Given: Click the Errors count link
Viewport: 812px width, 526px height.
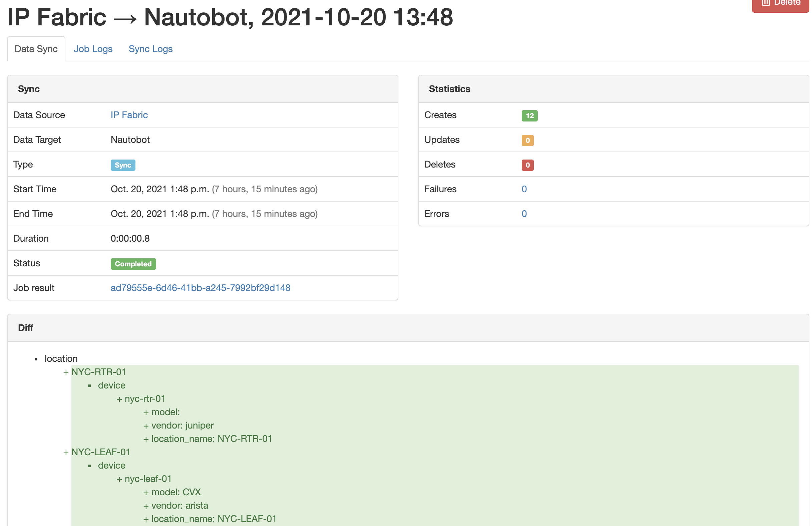Looking at the screenshot, I should (524, 214).
